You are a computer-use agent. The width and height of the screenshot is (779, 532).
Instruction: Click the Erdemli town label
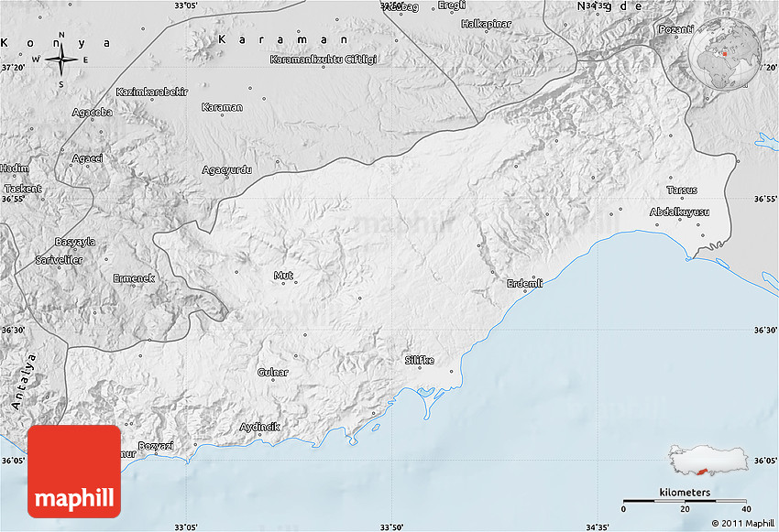coord(525,283)
